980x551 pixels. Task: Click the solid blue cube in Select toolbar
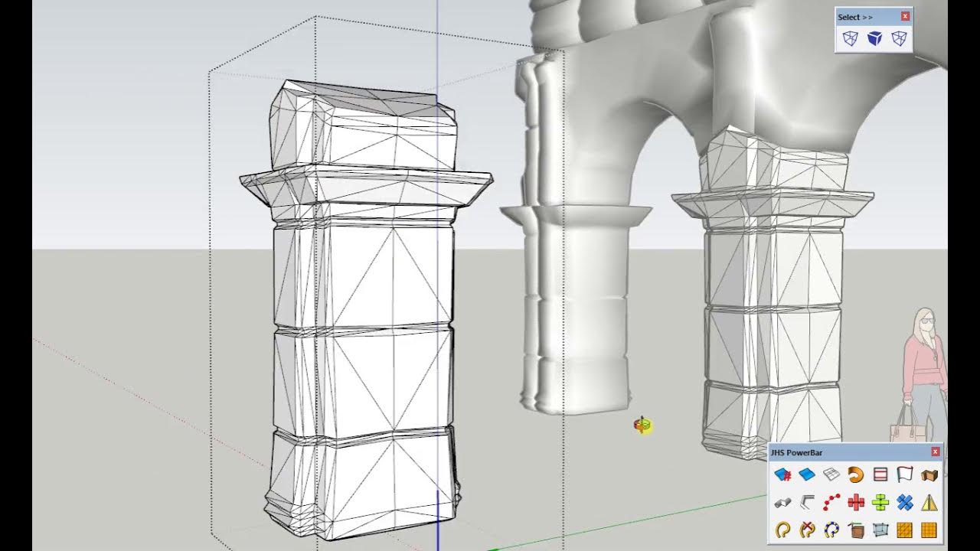[874, 38]
